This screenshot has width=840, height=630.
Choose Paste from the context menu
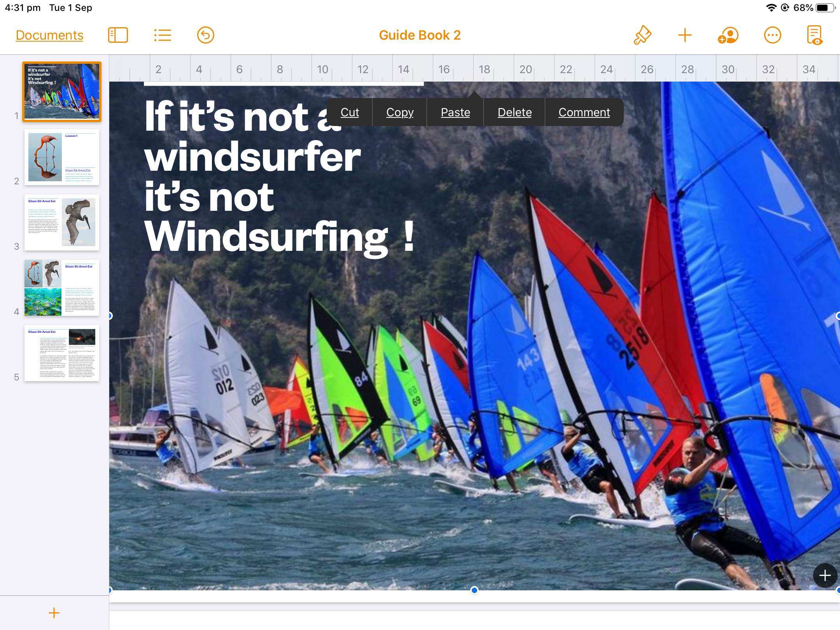(455, 112)
